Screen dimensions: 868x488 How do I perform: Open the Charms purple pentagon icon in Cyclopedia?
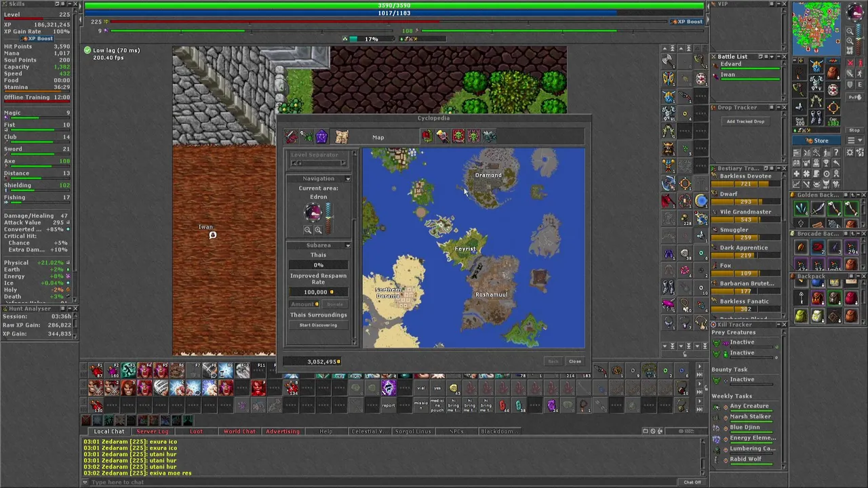[321, 137]
